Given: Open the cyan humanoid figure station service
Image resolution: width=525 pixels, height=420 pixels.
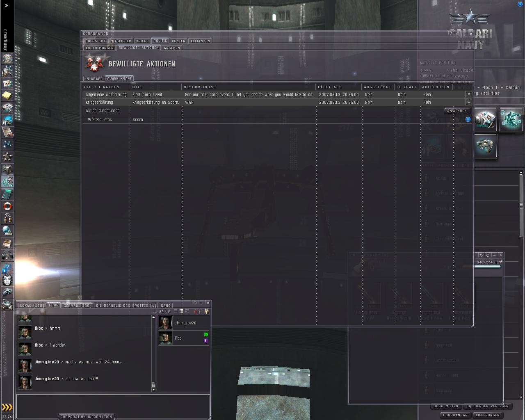Looking at the screenshot, I should tap(511, 120).
